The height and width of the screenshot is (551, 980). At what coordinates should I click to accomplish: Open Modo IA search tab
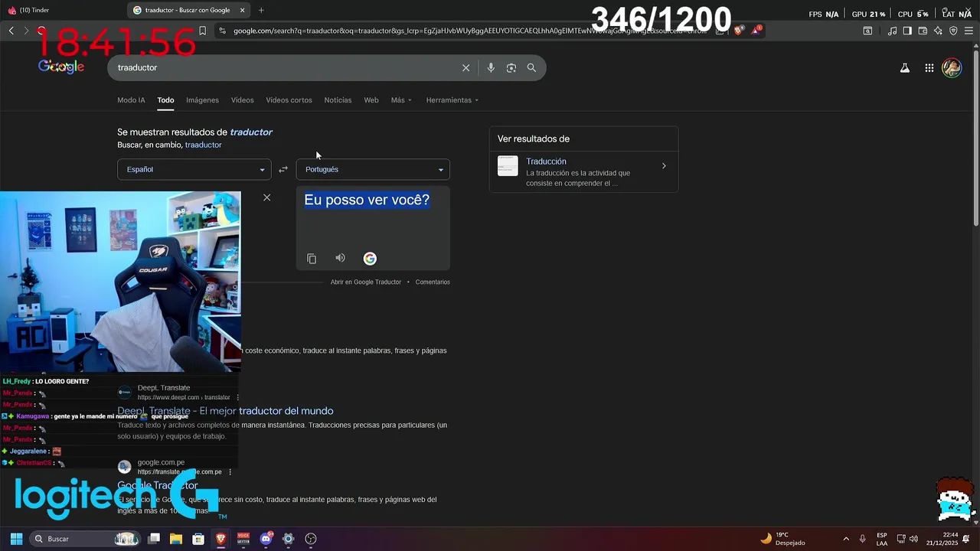131,100
